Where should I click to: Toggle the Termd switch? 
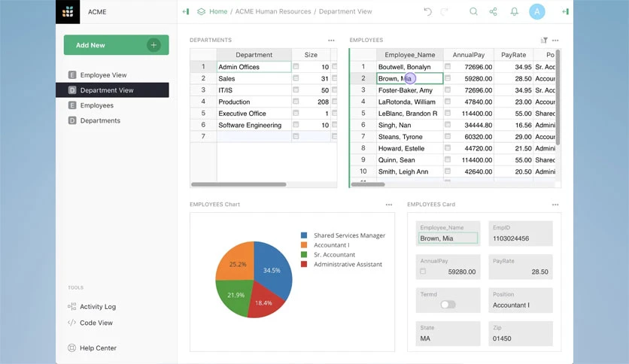[x=448, y=305]
